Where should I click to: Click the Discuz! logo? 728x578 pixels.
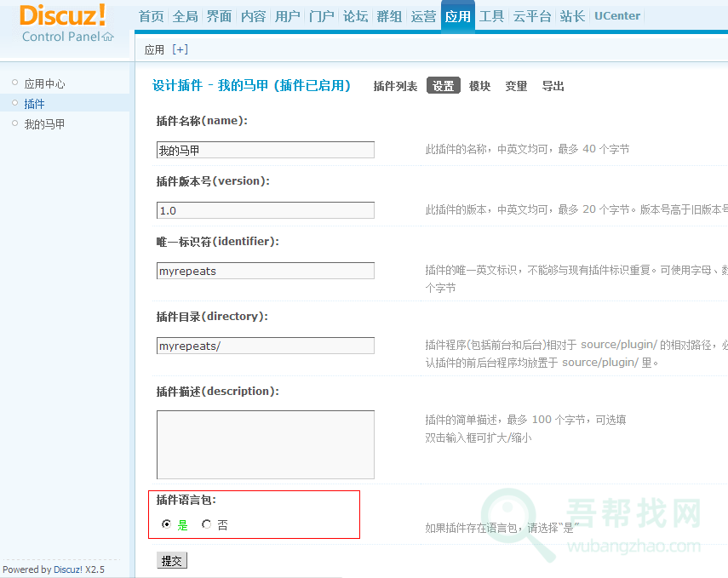(x=62, y=15)
